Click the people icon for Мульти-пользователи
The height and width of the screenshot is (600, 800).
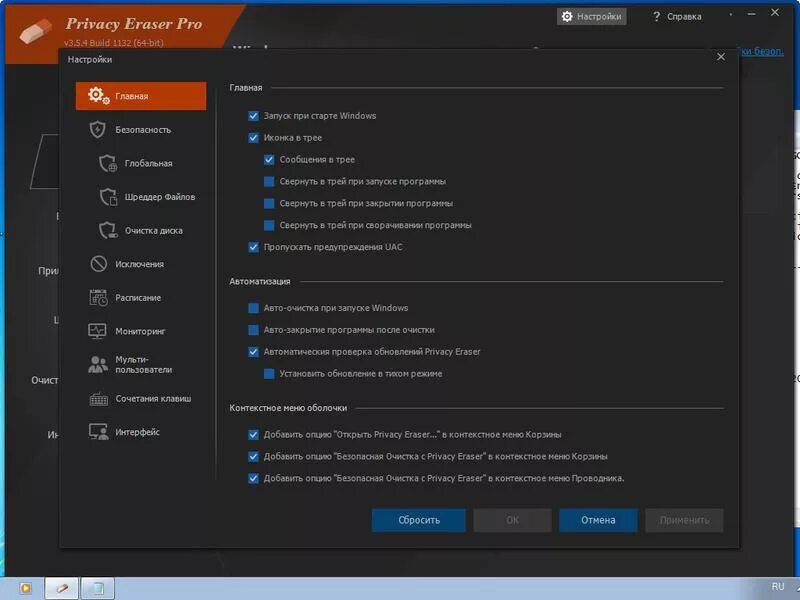pos(98,364)
